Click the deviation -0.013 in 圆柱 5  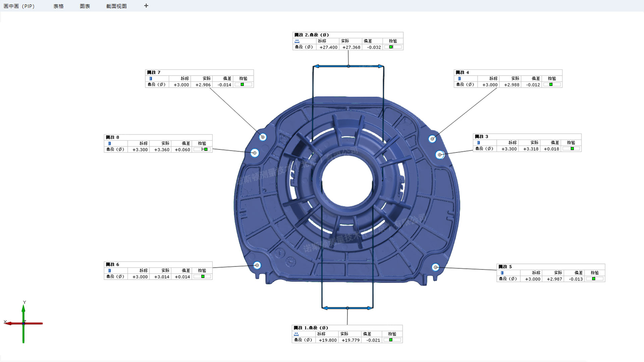click(576, 279)
